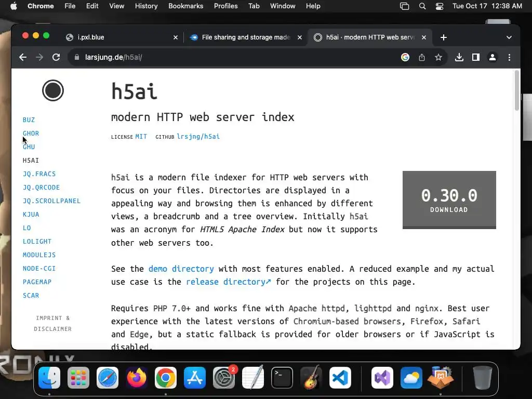This screenshot has width=532, height=399.
Task: Close the File sharing and storage tab
Action: pyautogui.click(x=300, y=37)
